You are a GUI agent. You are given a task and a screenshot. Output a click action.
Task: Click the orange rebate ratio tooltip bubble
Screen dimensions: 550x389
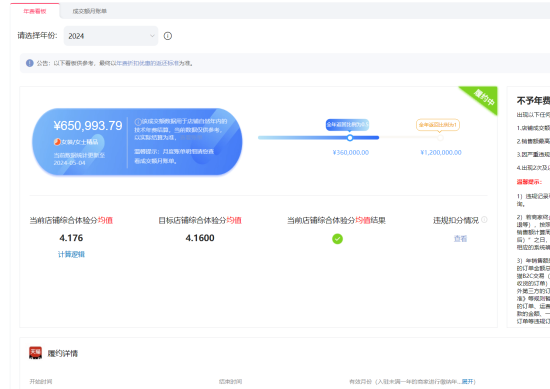point(438,125)
